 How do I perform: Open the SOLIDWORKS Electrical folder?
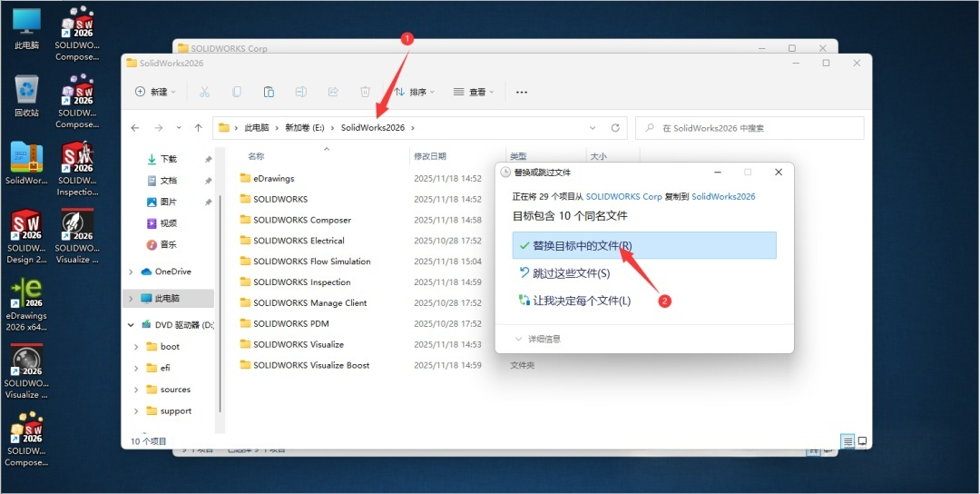coord(299,240)
